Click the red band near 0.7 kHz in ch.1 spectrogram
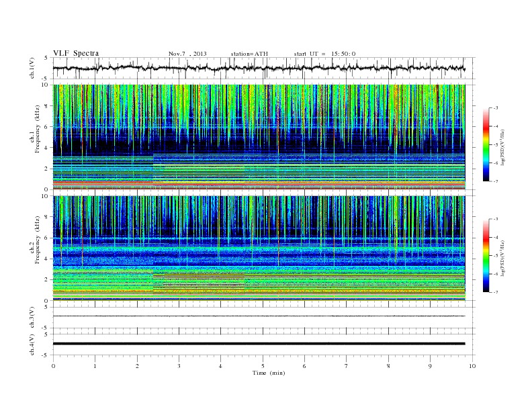This screenshot has height=411, width=532. [103, 183]
